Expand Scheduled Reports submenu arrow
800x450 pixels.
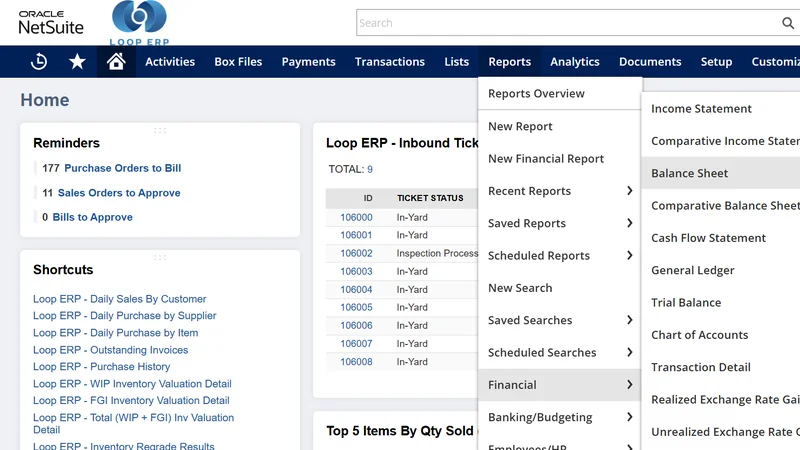coord(630,255)
